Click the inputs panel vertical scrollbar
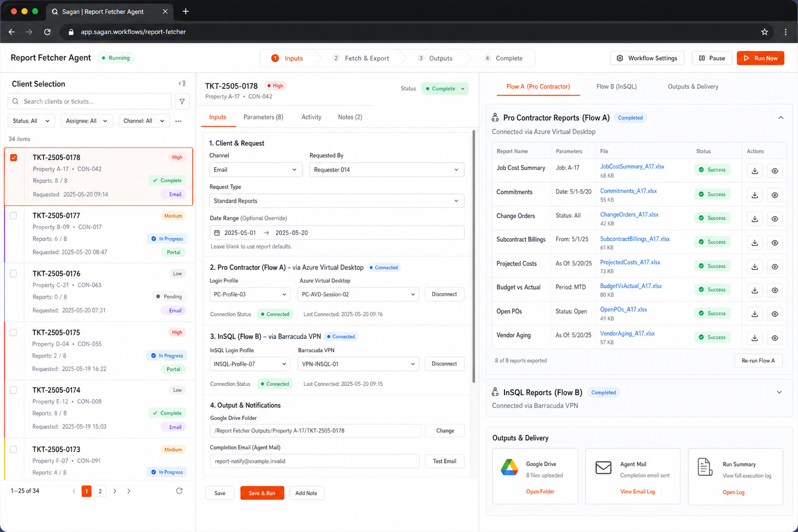The height and width of the screenshot is (532, 798). pos(474,256)
